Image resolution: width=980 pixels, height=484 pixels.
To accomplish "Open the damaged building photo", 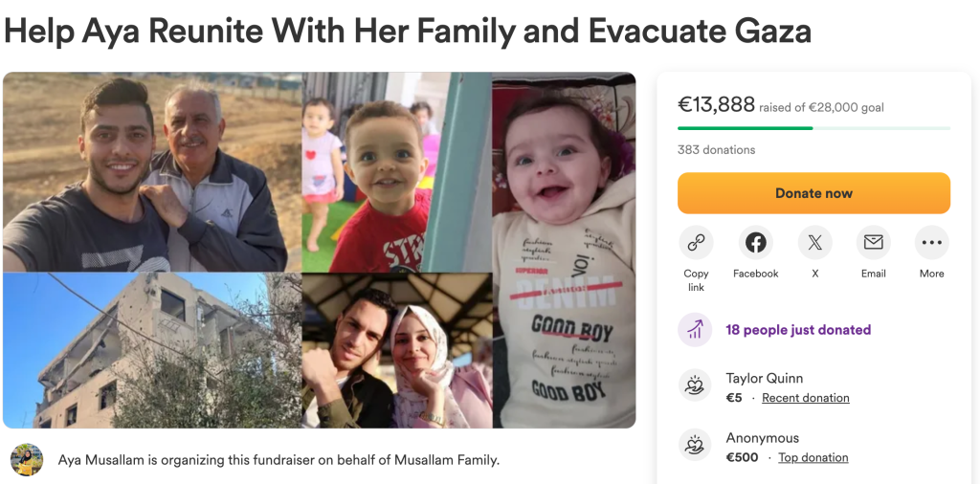I will 152,350.
